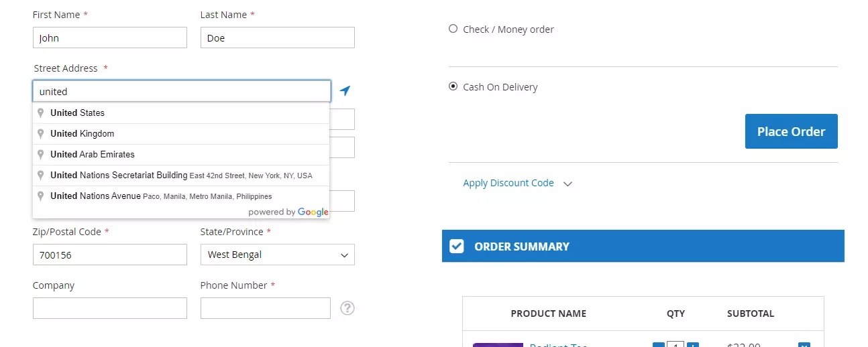Expand the Apply Discount Code section
The width and height of the screenshot is (868, 347).
(508, 183)
